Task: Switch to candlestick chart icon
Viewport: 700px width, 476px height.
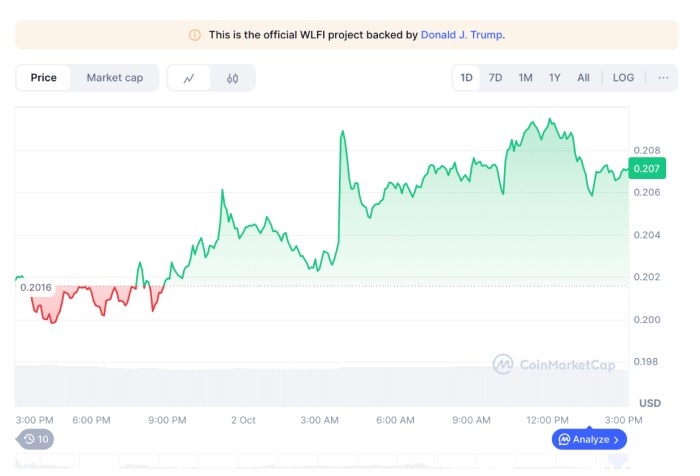Action: [233, 78]
